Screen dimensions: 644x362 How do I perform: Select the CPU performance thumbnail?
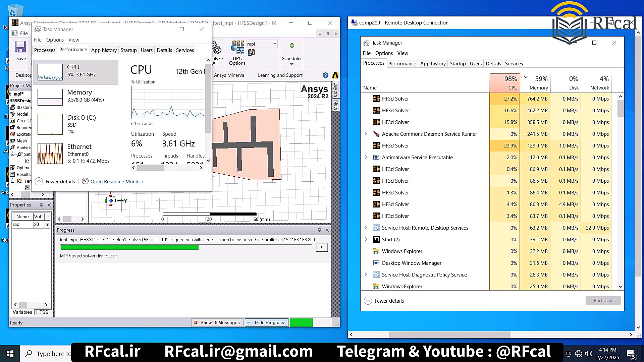click(x=50, y=72)
